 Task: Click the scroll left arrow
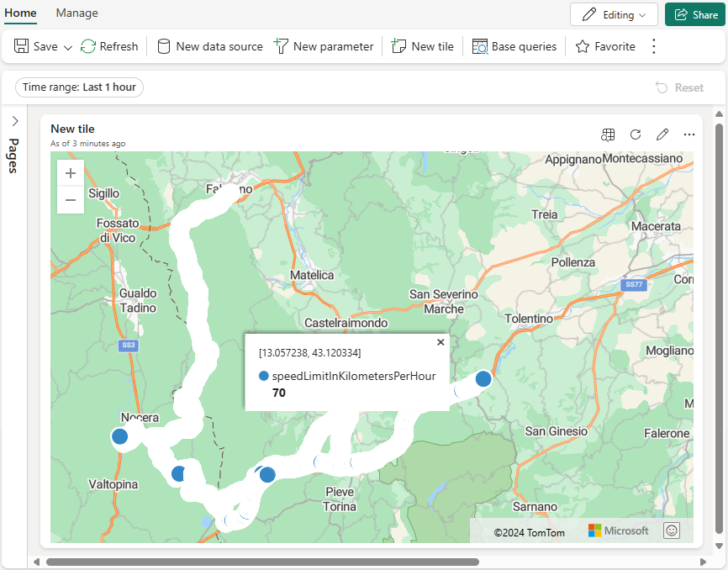tap(37, 562)
